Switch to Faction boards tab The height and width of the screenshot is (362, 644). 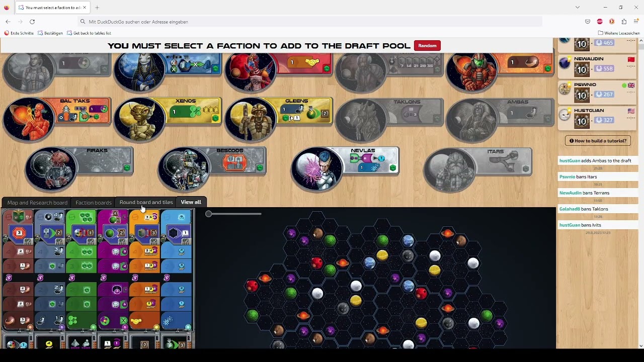(x=94, y=202)
